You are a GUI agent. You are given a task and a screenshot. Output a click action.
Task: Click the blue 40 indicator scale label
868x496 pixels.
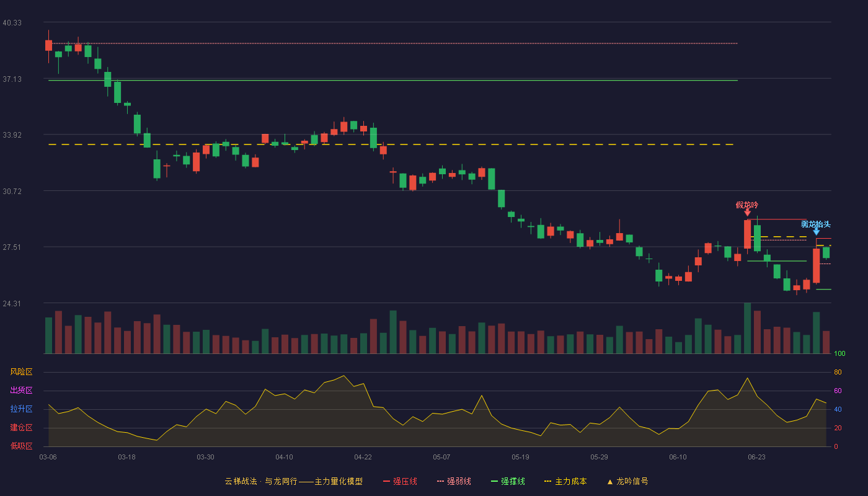point(838,410)
